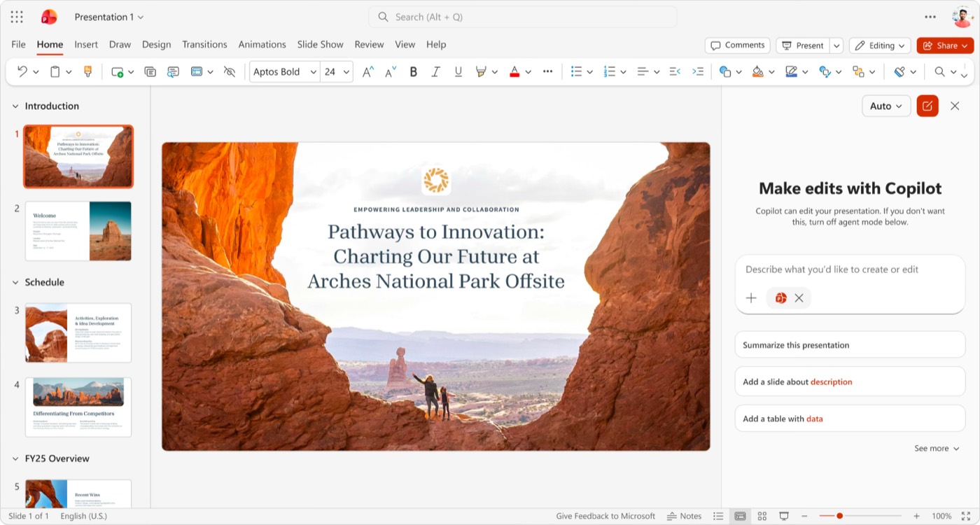Decrease the indent level
Image resolution: width=980 pixels, height=525 pixels.
[675, 71]
